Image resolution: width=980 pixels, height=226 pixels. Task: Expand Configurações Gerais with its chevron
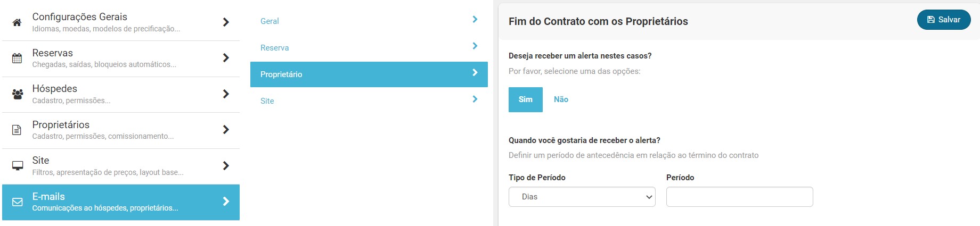pos(226,22)
